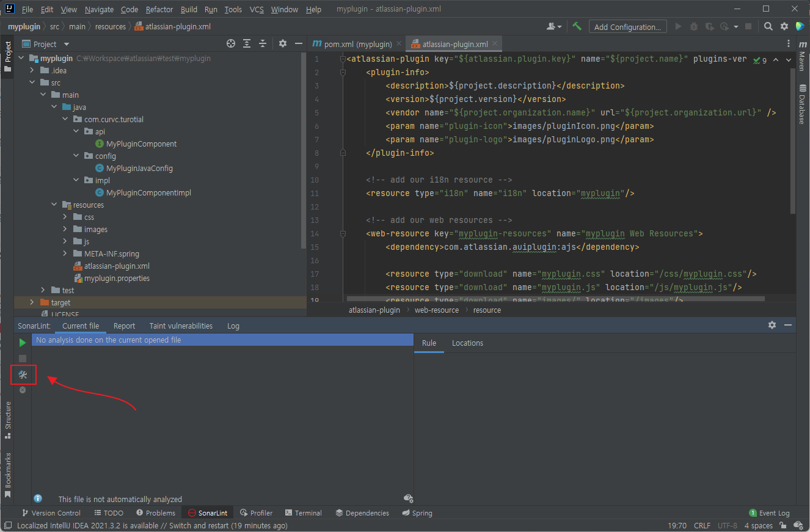Click Collapse All in Project panel
This screenshot has width=810, height=532.
(263, 43)
